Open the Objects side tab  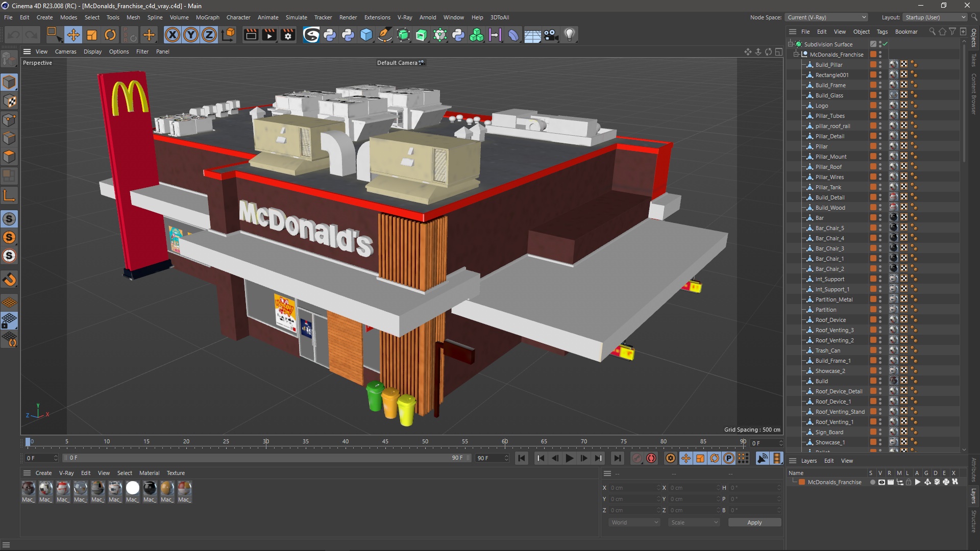(x=974, y=38)
